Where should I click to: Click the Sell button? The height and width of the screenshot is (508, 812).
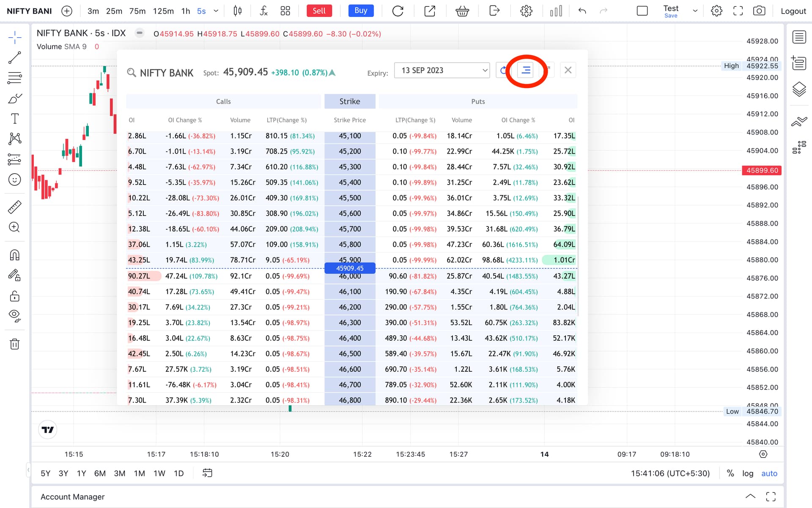click(319, 11)
